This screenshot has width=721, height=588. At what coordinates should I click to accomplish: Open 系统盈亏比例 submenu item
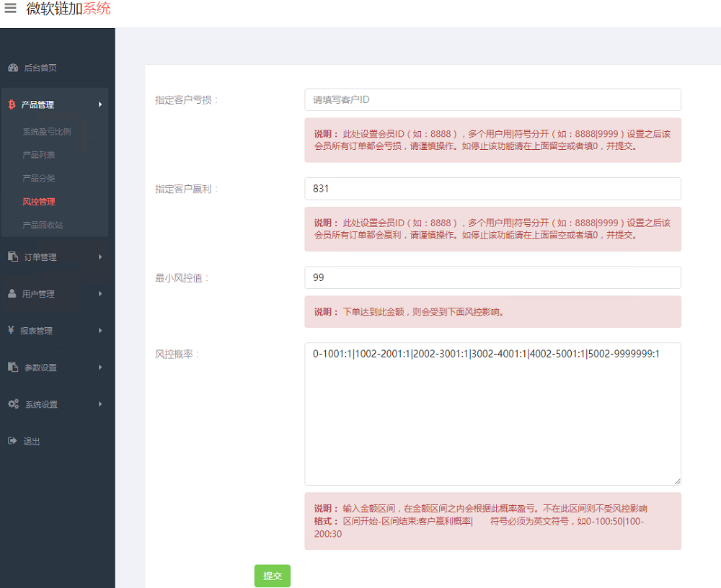[47, 132]
